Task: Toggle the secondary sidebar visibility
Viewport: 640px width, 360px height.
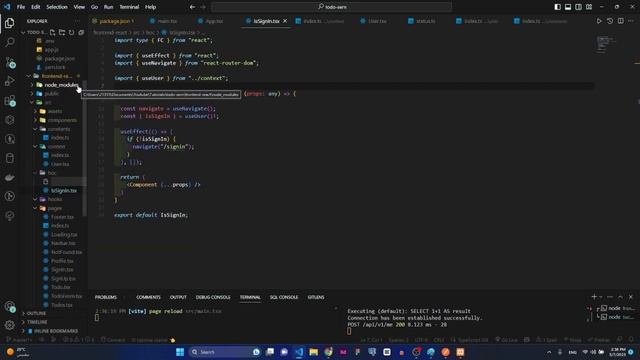Action: pyautogui.click(x=578, y=7)
